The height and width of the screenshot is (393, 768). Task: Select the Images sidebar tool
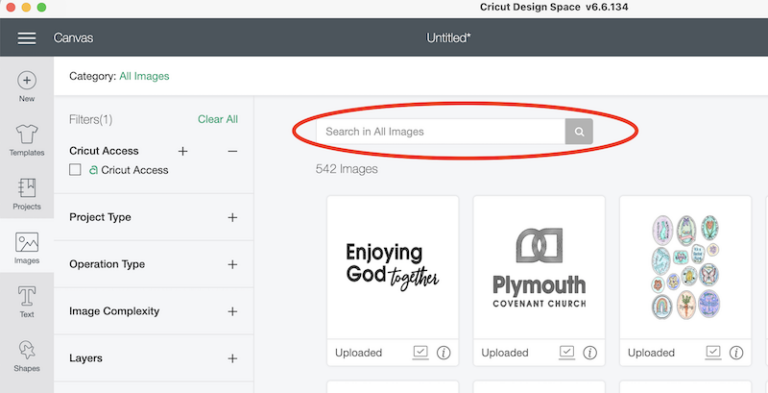26,247
